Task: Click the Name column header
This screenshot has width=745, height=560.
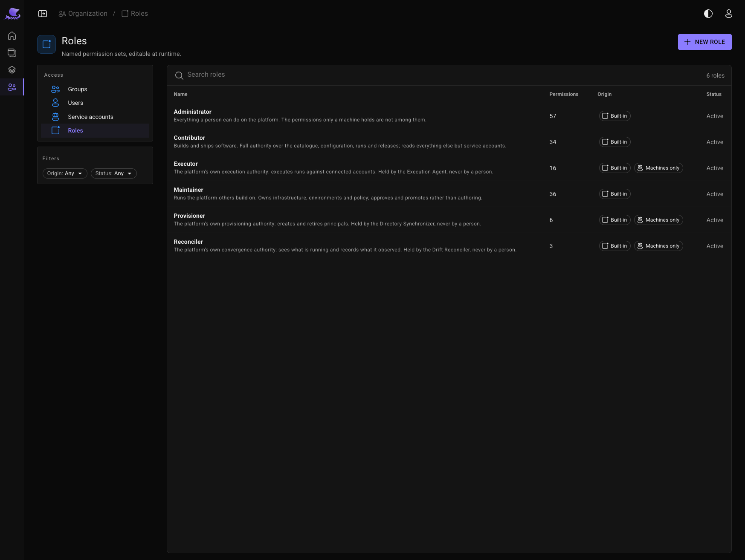Action: (180, 94)
